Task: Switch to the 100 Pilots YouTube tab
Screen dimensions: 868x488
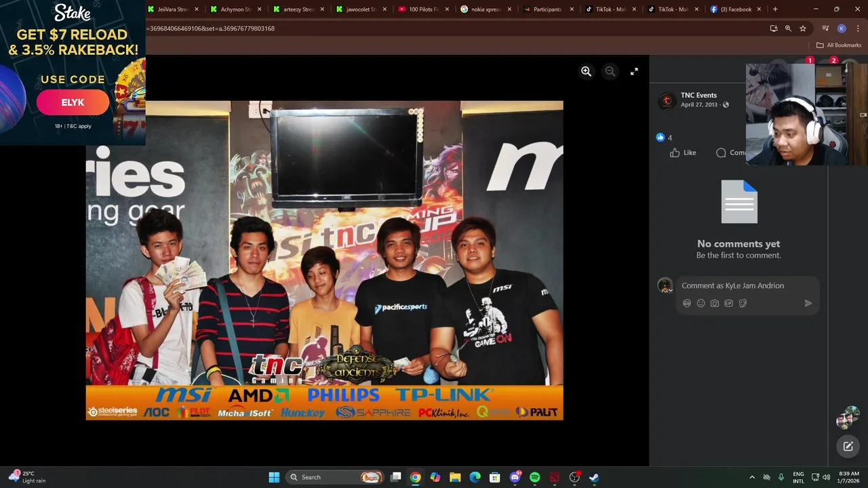Action: click(x=423, y=9)
